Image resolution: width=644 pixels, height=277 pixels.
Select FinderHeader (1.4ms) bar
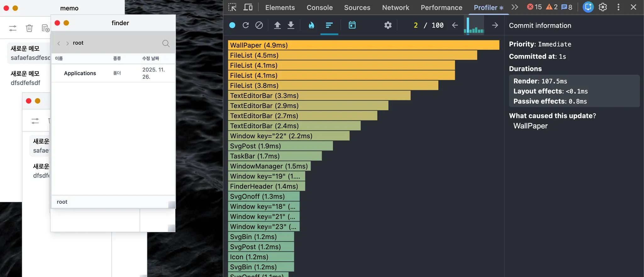267,186
